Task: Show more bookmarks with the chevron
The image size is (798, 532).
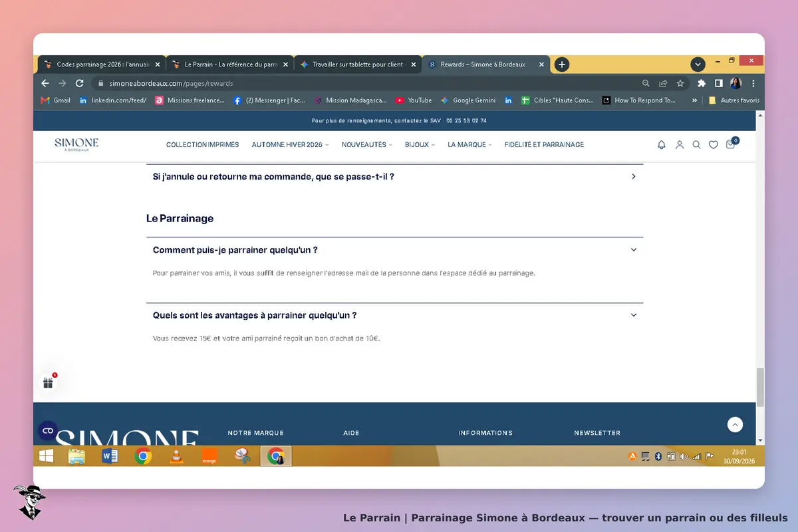Action: (694, 100)
